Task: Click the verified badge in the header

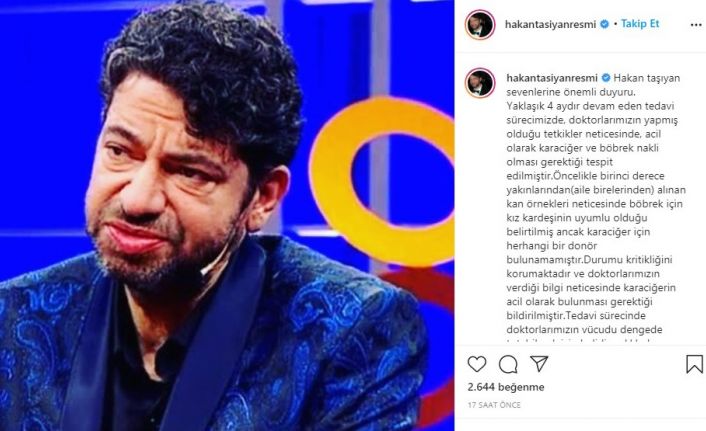Action: [605, 24]
